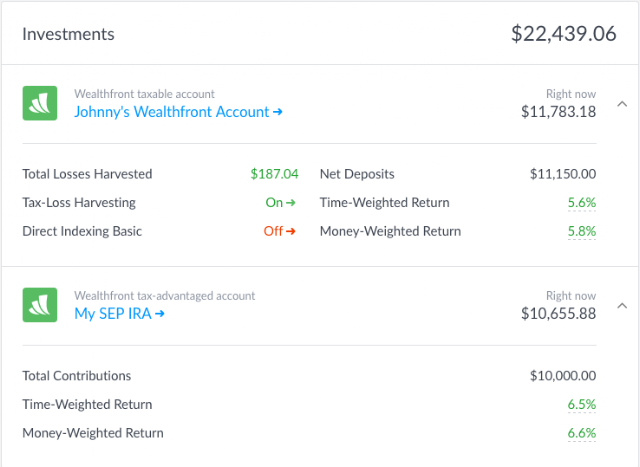Click the 6.5% Time-Weighted Return in SEP IRA
This screenshot has width=640, height=467.
(581, 405)
